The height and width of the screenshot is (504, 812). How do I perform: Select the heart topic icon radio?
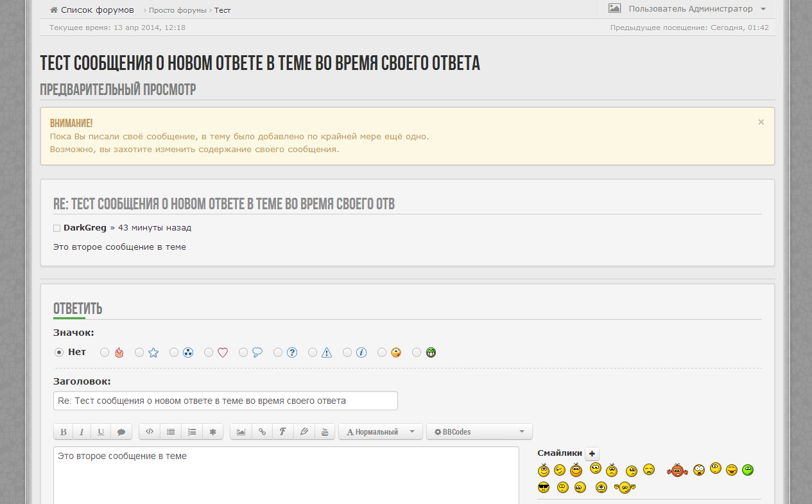(x=209, y=352)
